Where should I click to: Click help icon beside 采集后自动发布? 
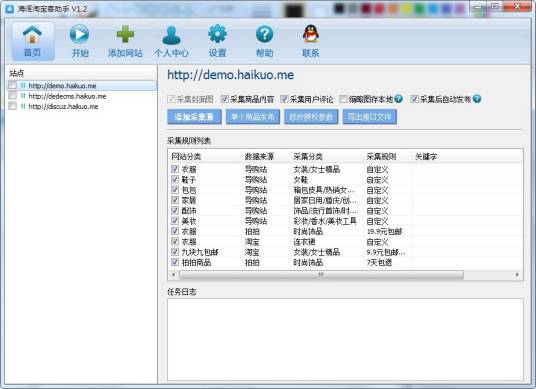477,99
